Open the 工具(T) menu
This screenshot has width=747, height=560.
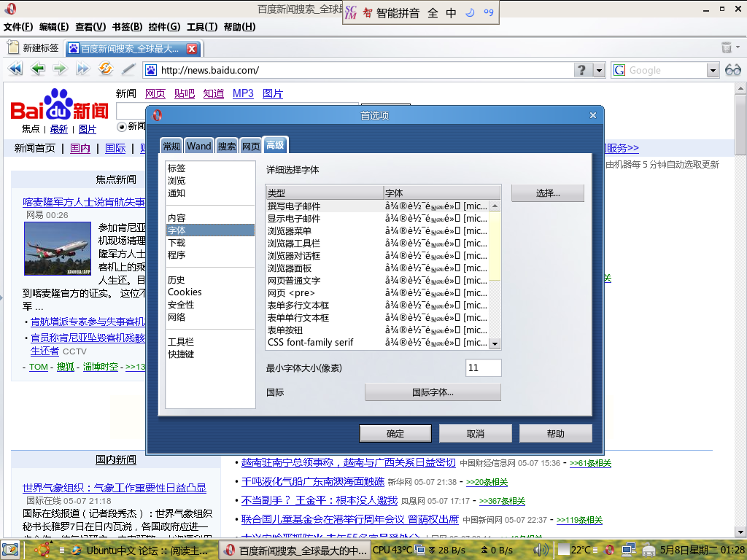[x=202, y=27]
